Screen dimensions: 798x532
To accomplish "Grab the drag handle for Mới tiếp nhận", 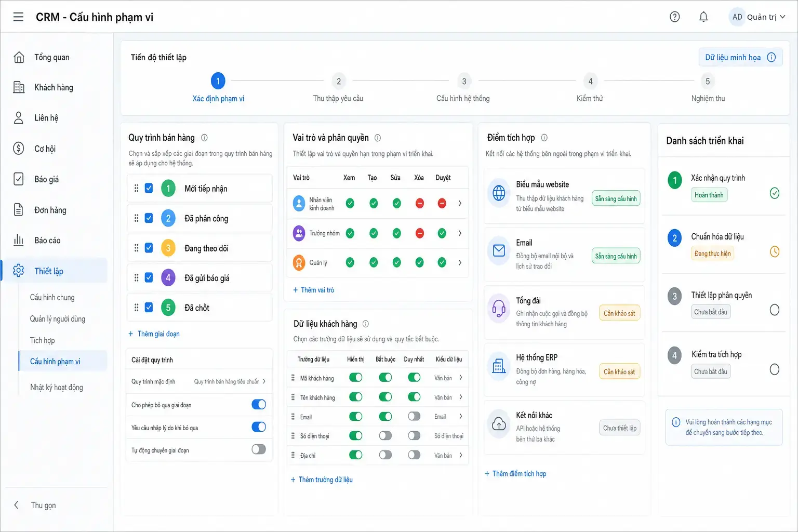I will coord(137,188).
